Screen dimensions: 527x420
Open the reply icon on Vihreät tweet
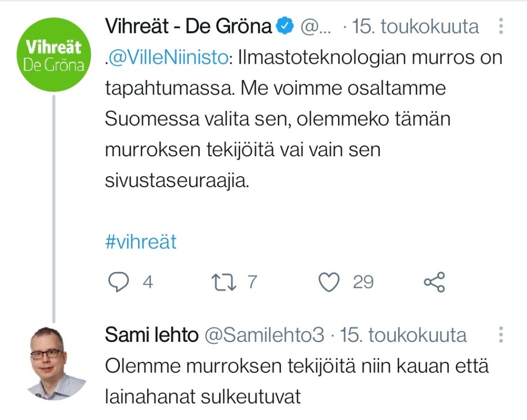(x=118, y=281)
